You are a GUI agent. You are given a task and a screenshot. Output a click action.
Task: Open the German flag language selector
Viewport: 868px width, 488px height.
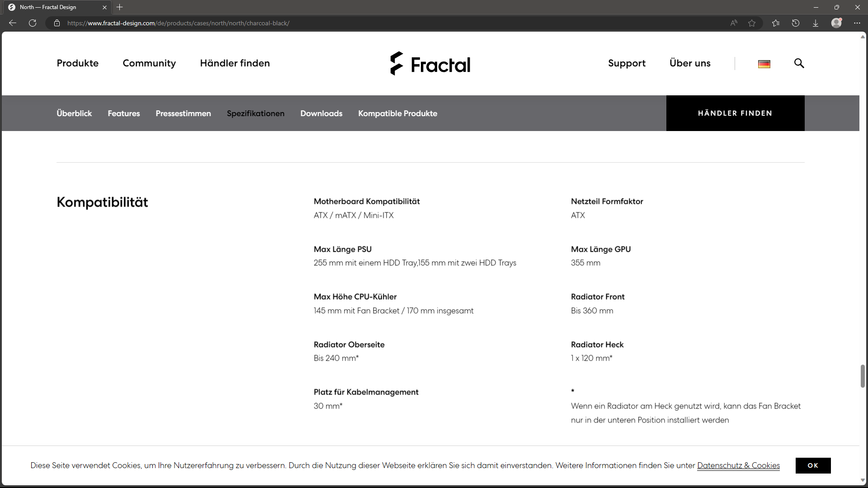(x=764, y=64)
